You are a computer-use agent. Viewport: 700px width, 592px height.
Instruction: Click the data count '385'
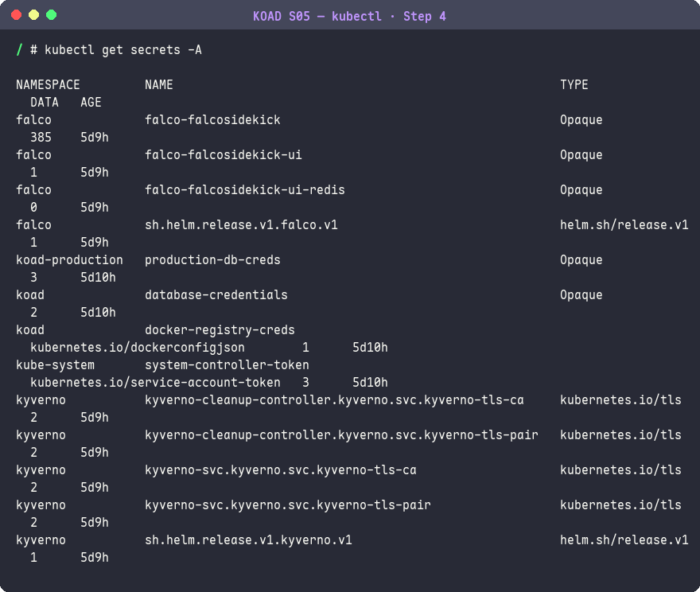point(41,138)
